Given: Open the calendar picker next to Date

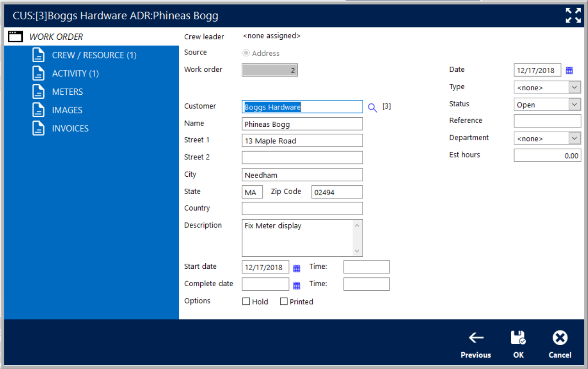Looking at the screenshot, I should (569, 71).
